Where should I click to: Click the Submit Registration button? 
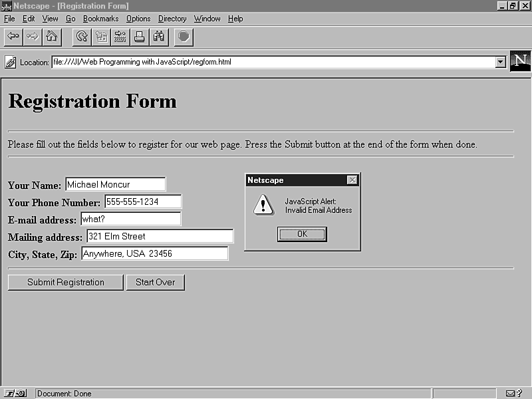pos(66,282)
